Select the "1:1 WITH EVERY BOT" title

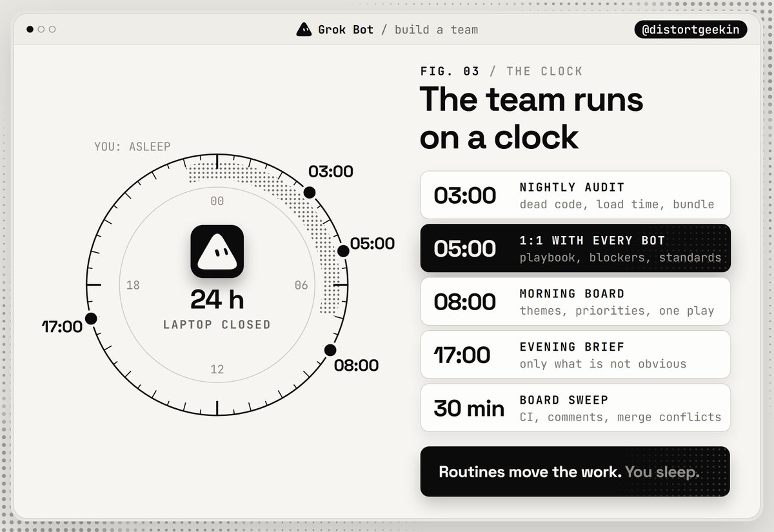coord(592,241)
